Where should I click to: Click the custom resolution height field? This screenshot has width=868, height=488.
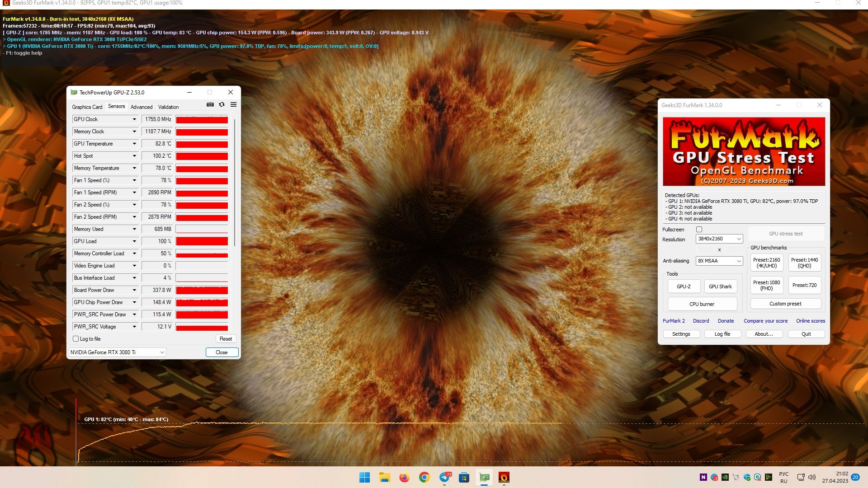pos(733,249)
